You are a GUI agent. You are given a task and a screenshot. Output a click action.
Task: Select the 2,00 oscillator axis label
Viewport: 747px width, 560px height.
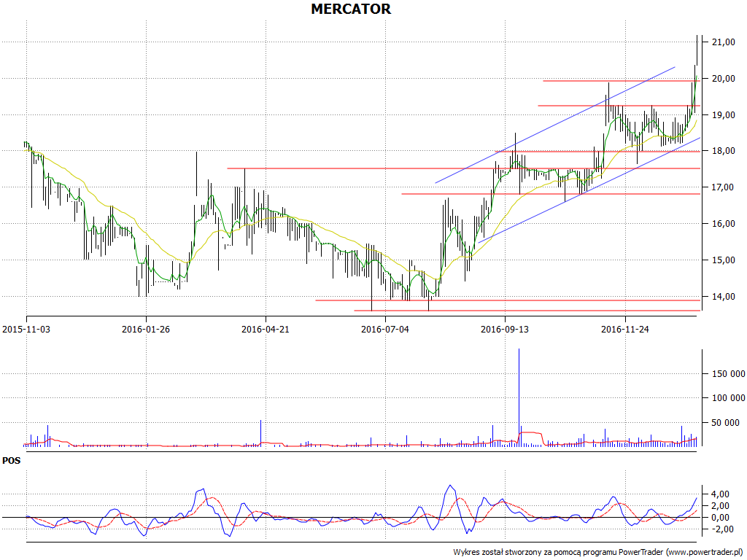720,506
